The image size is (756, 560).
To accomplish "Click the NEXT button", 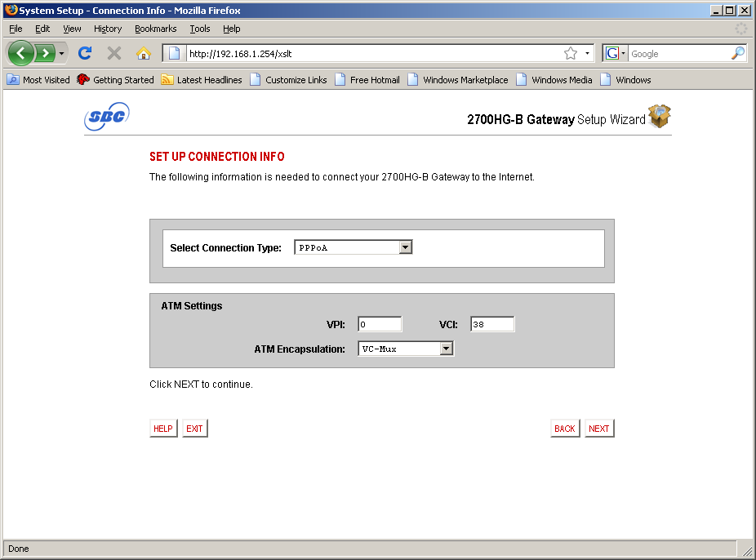I will coord(599,429).
